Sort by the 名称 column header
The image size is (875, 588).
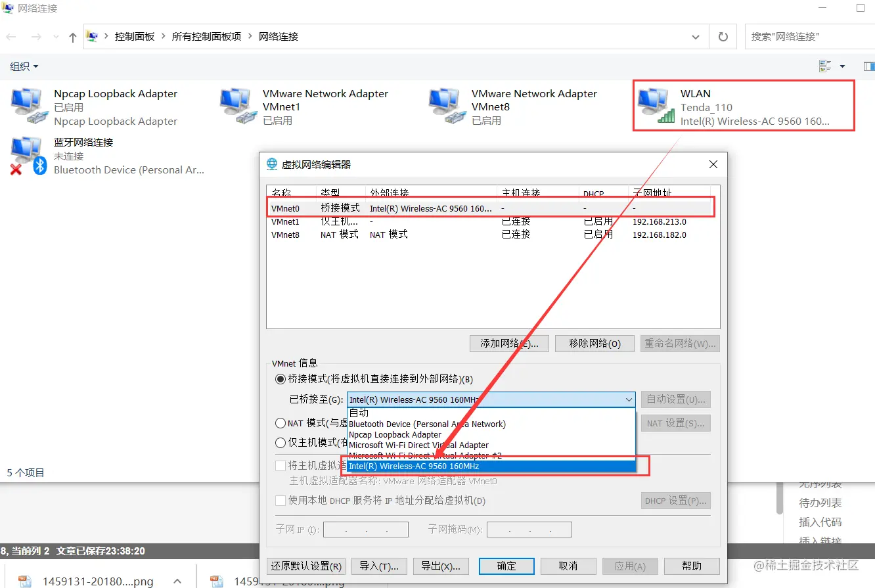292,193
